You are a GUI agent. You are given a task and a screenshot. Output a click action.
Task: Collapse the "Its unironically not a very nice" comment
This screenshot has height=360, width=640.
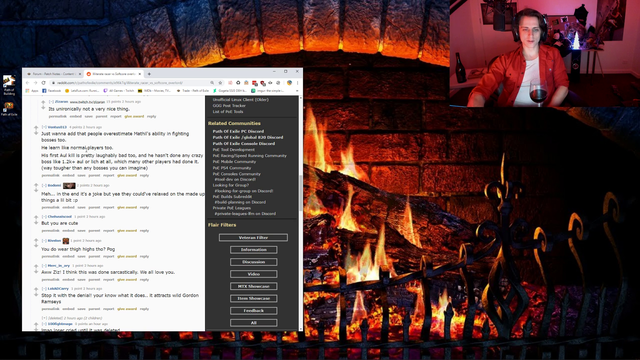tap(51, 102)
